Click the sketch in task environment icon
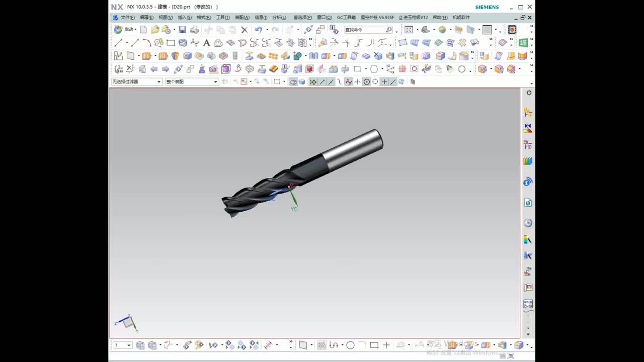 coord(118,56)
